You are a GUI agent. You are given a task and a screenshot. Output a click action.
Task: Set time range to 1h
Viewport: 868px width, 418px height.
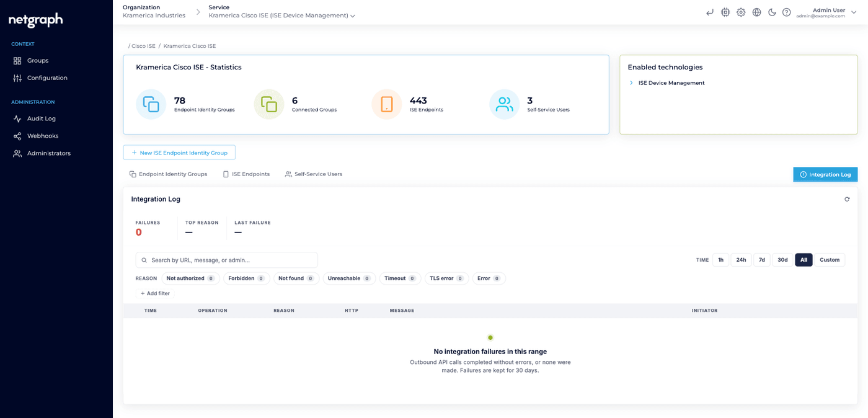pyautogui.click(x=720, y=260)
